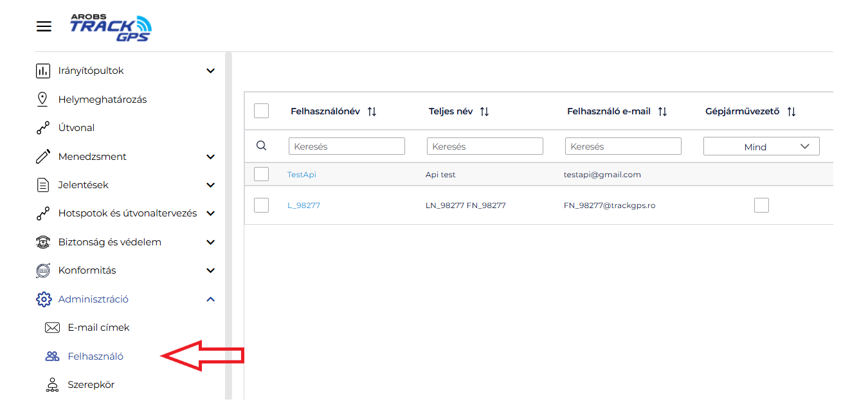The height and width of the screenshot is (404, 868).
Task: Tick the select-all checkbox in header
Action: coord(261,111)
